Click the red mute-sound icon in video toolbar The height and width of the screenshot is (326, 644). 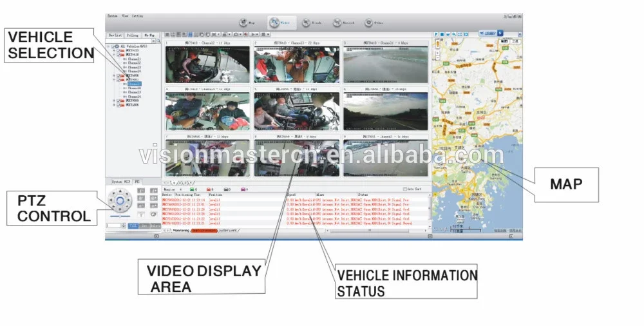point(245,35)
